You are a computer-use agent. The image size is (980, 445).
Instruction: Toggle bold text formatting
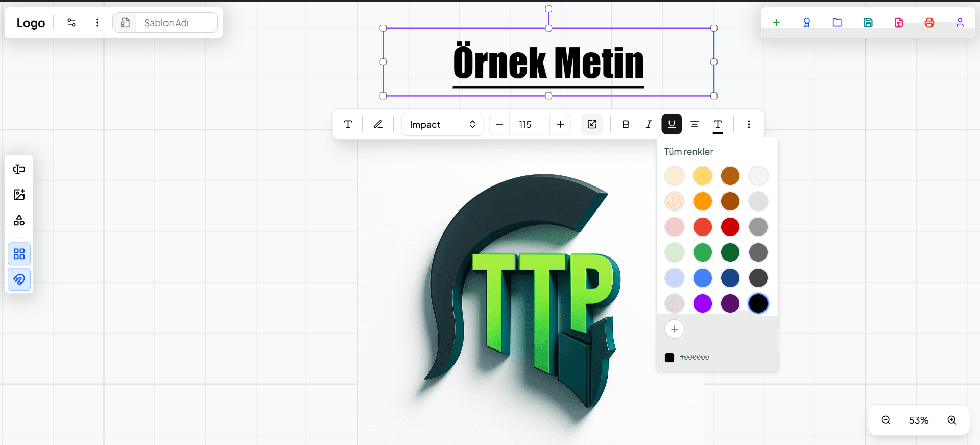(x=626, y=124)
